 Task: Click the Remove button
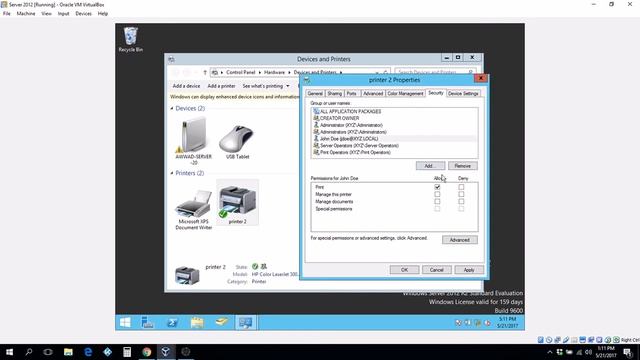[462, 166]
